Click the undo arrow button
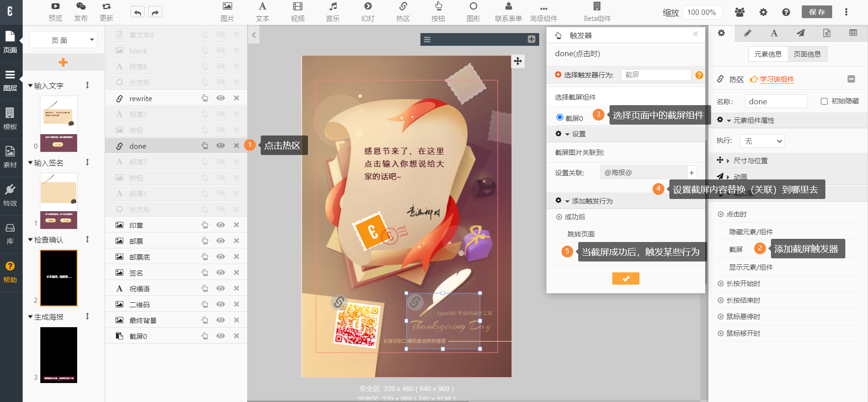This screenshot has height=402, width=868. 137,12
